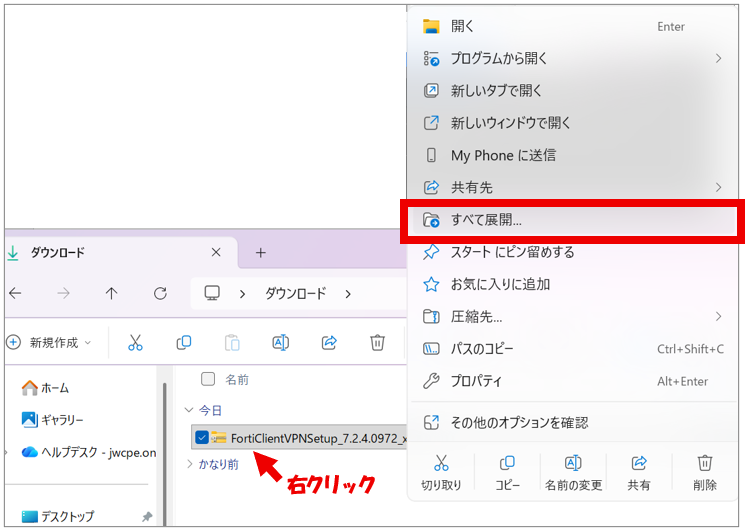Select 'すべて展開...' in the context menu
Image resolution: width=747 pixels, height=530 pixels.
click(573, 220)
